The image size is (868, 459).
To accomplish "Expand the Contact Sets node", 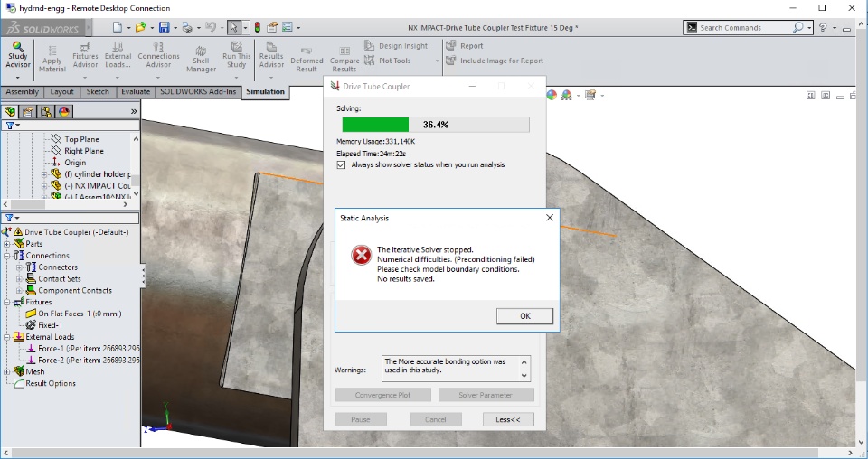I will point(19,278).
